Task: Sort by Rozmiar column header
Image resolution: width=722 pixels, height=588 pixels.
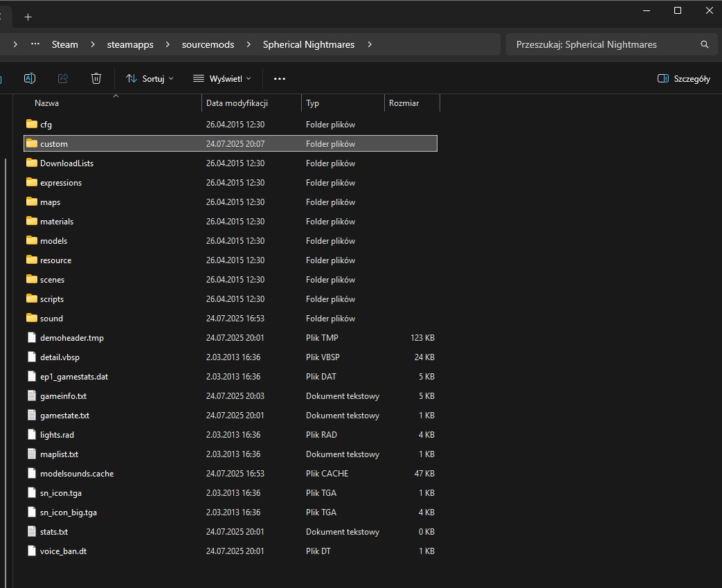Action: 404,103
